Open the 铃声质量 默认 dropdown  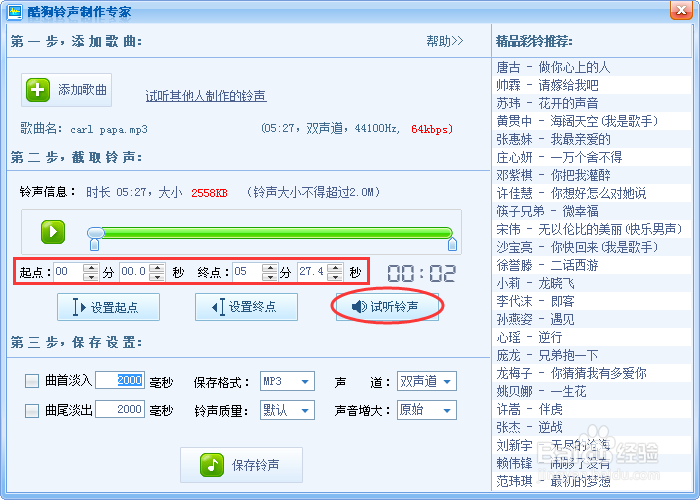pos(287,410)
